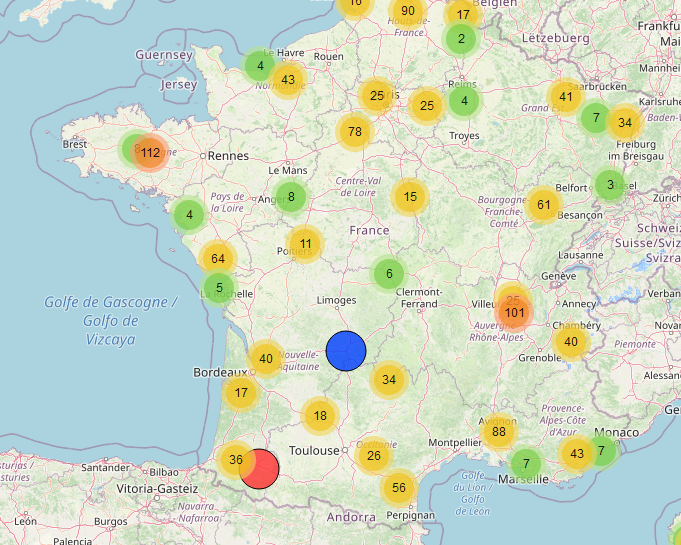This screenshot has height=545, width=681.
Task: Zoom into the 78 cluster marker
Action: point(354,131)
